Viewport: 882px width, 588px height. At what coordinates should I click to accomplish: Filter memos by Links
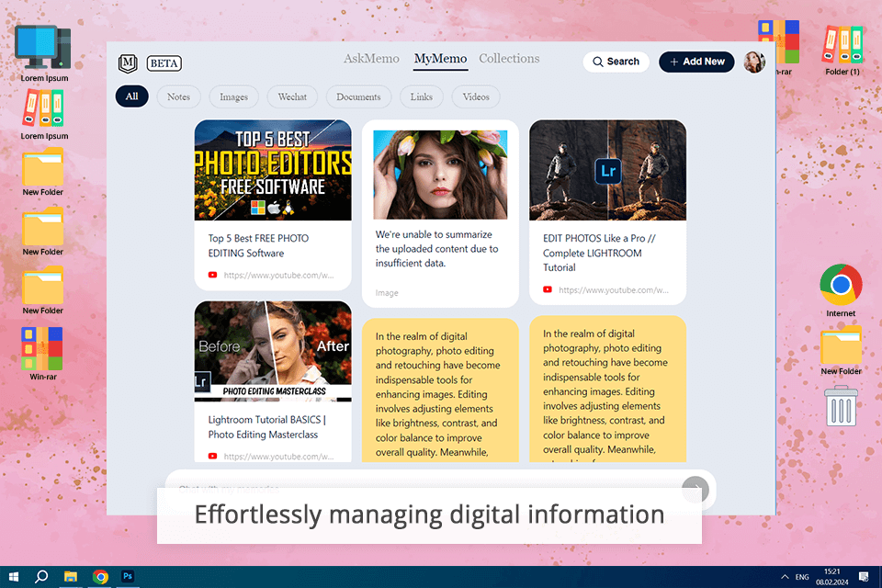tap(422, 96)
